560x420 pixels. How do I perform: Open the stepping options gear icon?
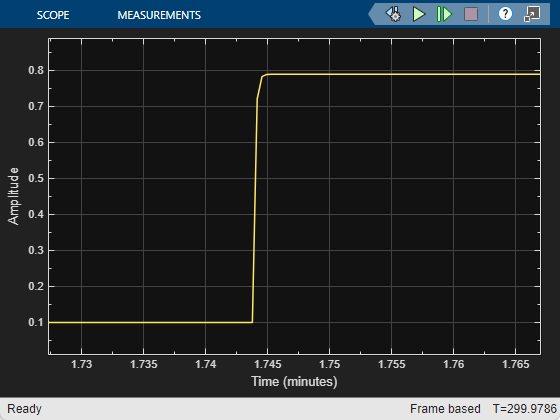[393, 14]
